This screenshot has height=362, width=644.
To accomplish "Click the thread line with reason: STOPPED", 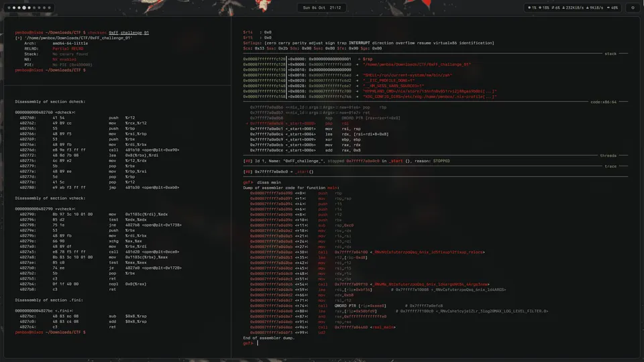I will coord(346,161).
